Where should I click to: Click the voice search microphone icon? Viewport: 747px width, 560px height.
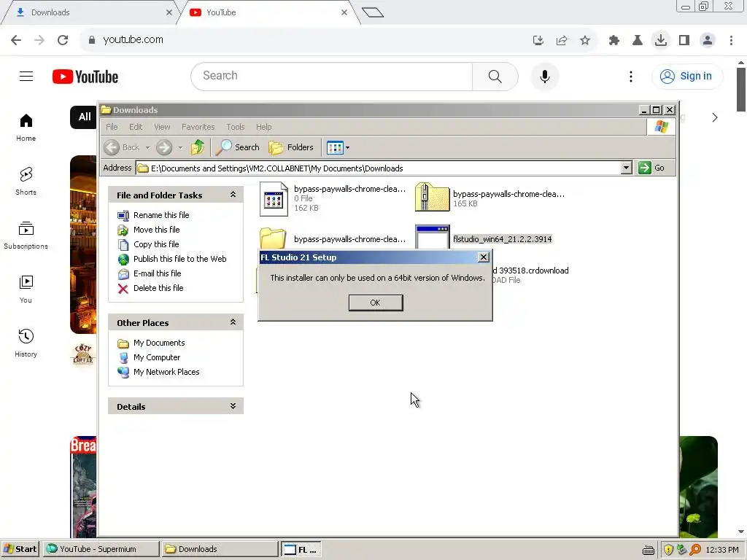[x=544, y=76]
